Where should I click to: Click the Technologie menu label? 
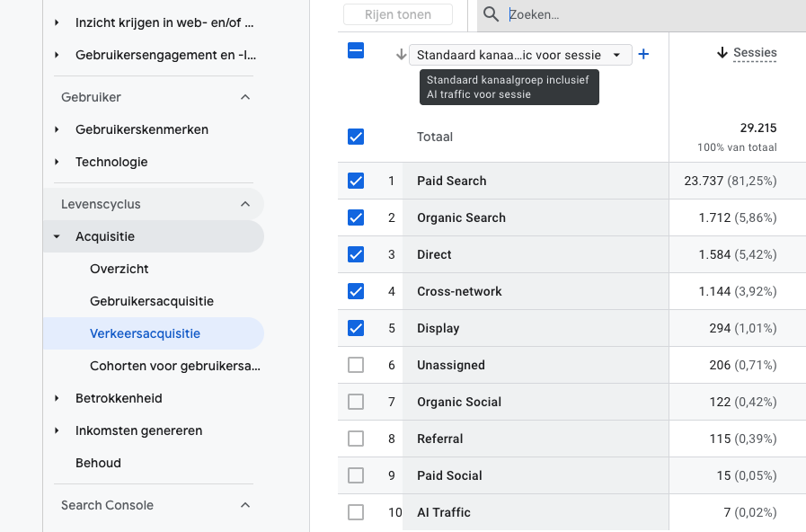(x=111, y=162)
